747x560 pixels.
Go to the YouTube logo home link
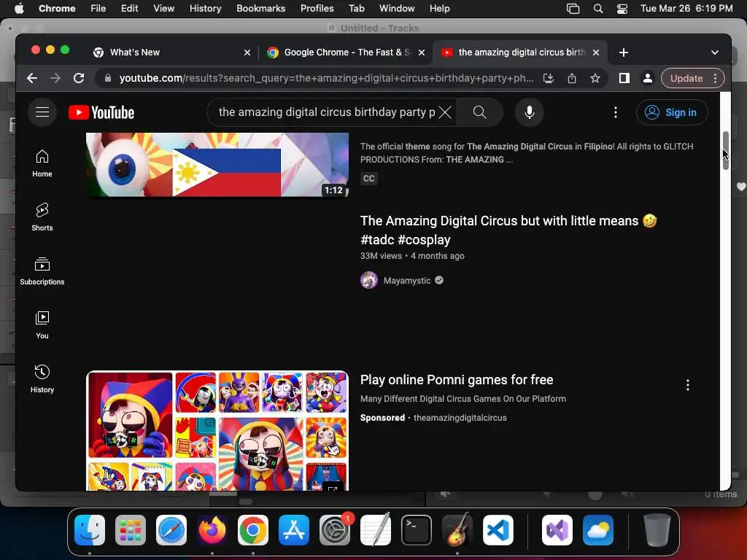click(101, 112)
